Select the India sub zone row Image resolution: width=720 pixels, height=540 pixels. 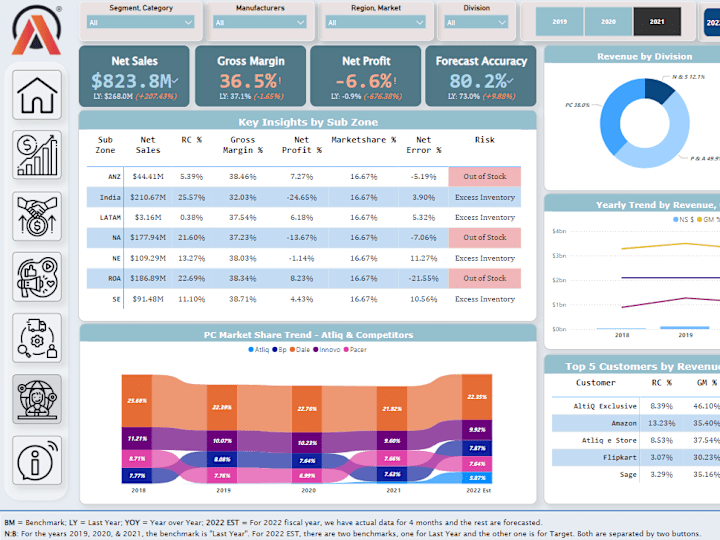tap(304, 197)
